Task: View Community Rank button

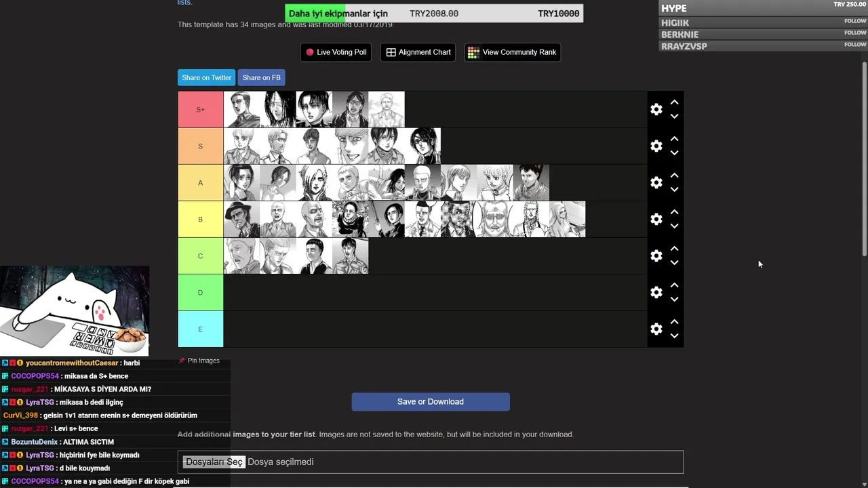Action: 512,52
